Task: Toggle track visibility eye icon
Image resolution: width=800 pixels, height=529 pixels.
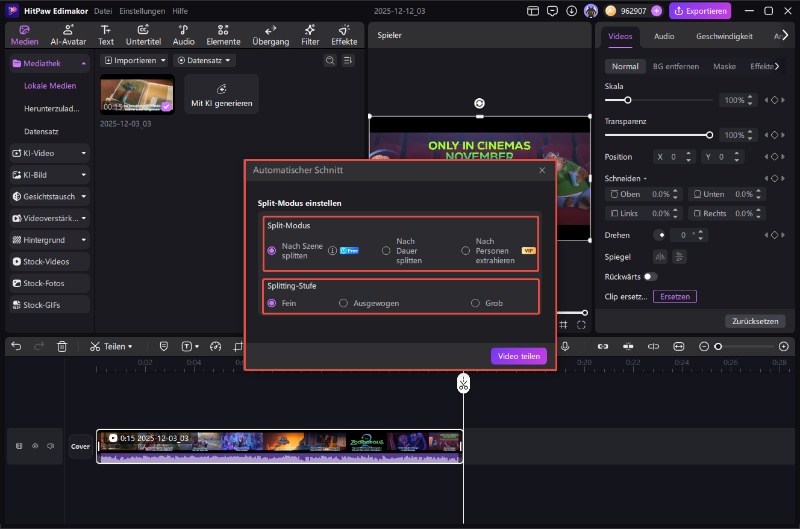Action: pos(35,446)
